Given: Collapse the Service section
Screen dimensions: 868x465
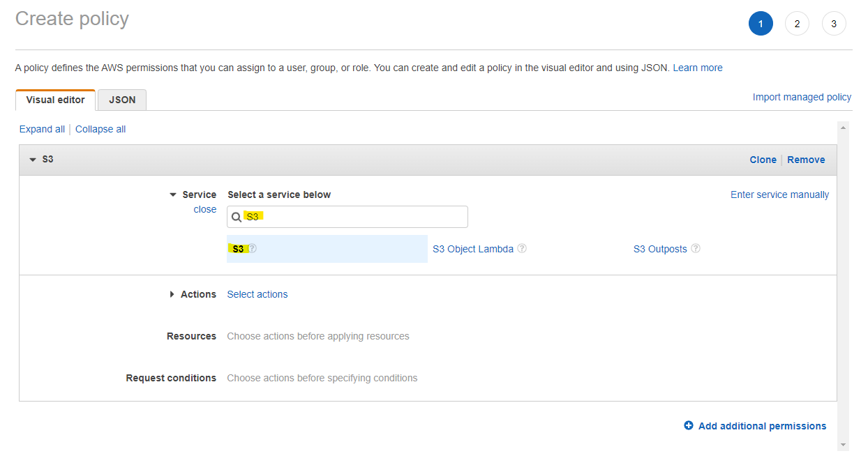Looking at the screenshot, I should point(173,195).
